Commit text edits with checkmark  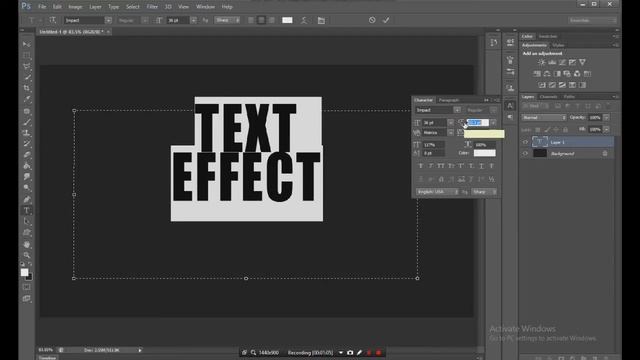tap(386, 20)
